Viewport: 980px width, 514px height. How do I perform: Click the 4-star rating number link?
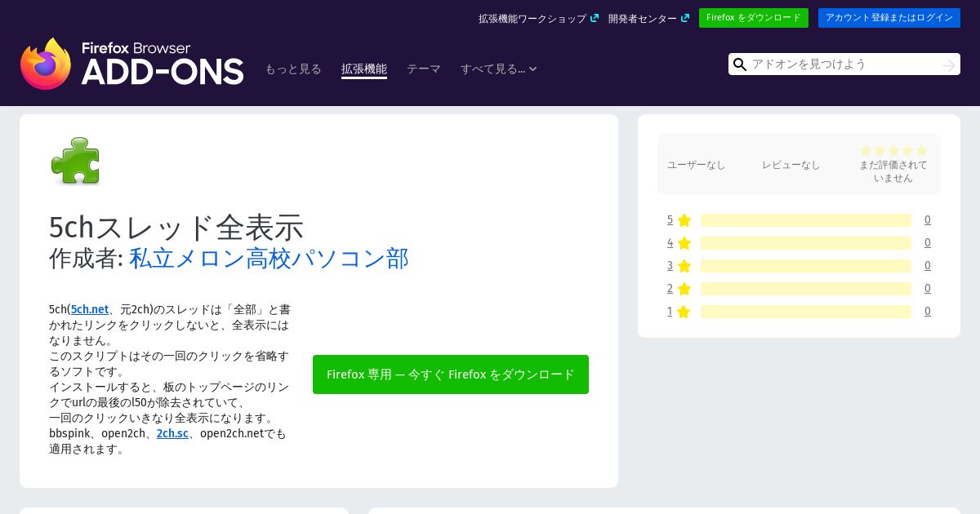point(670,243)
